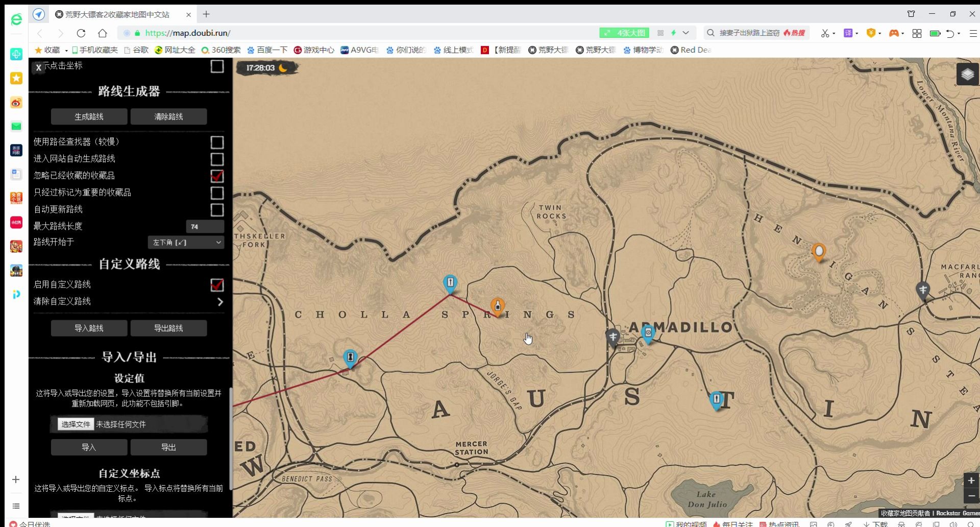Open the map layers switcher icon
This screenshot has width=980, height=527.
967,75
